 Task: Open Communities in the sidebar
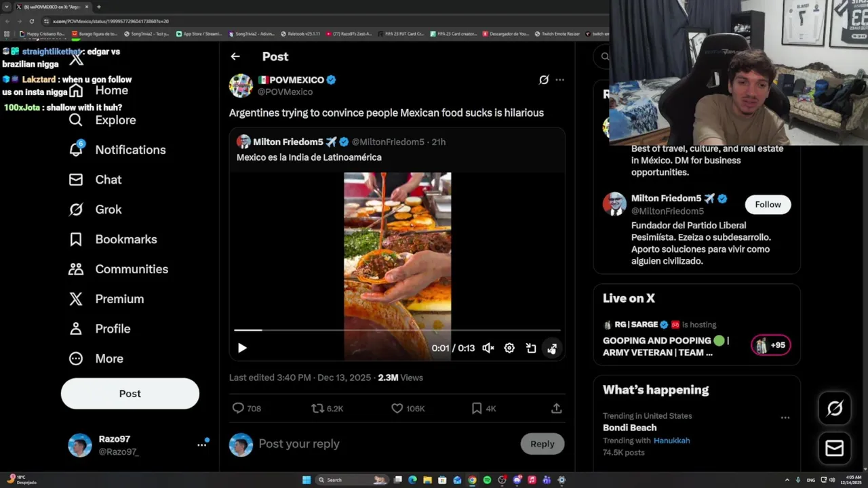118,269
